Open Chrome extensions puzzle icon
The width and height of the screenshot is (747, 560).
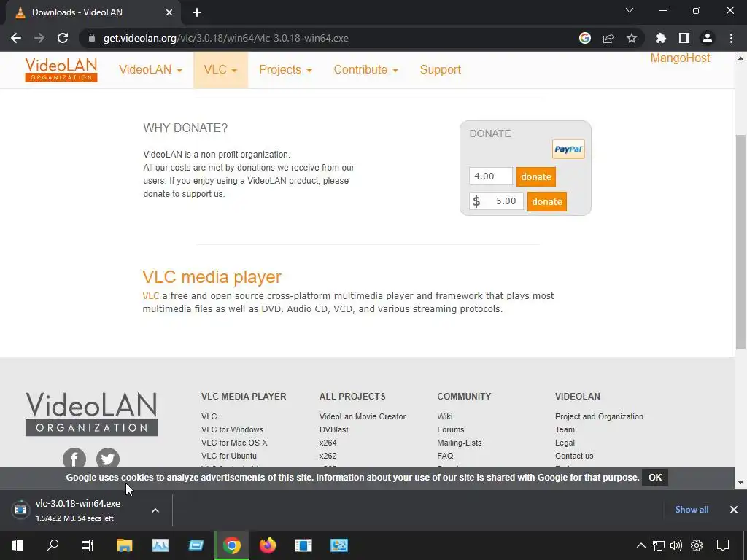(661, 38)
